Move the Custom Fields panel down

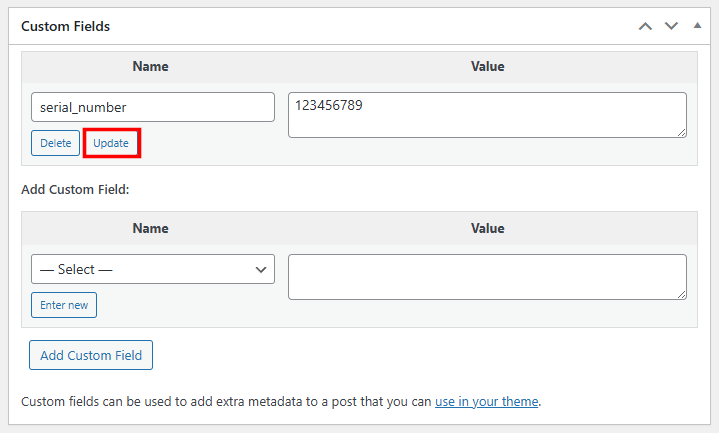tap(671, 26)
